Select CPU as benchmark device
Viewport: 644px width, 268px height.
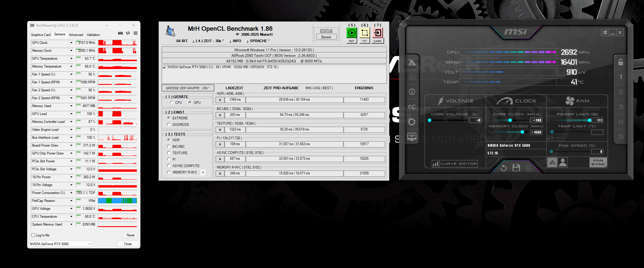(172, 103)
